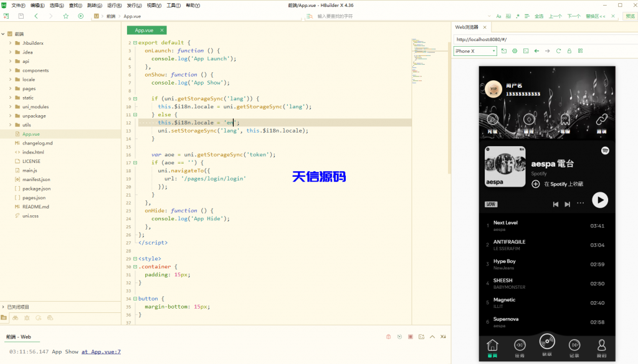Viewport: 638px width, 364px height.
Task: Open manifest.json in the file tree
Action: click(36, 179)
